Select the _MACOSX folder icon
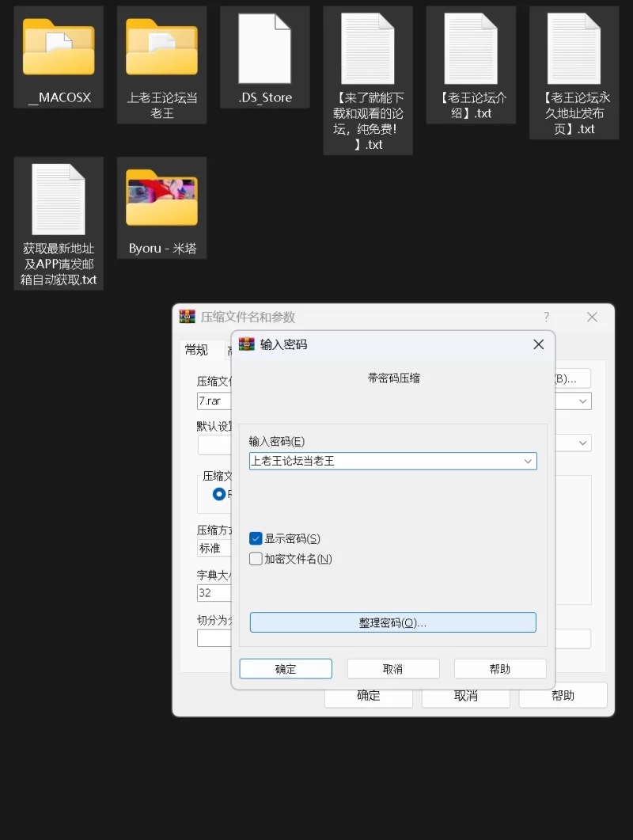This screenshot has width=633, height=840. pos(59,48)
